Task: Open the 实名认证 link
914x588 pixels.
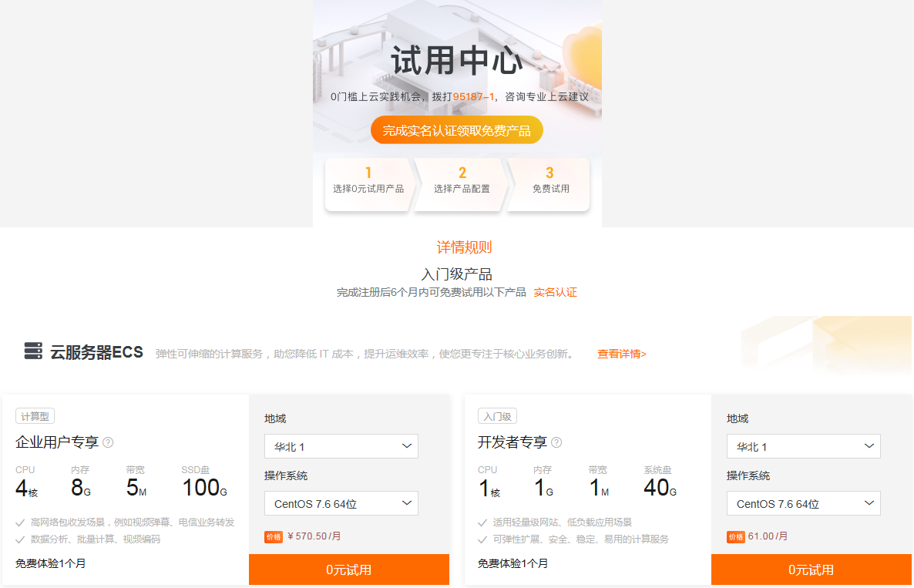Action: click(556, 292)
